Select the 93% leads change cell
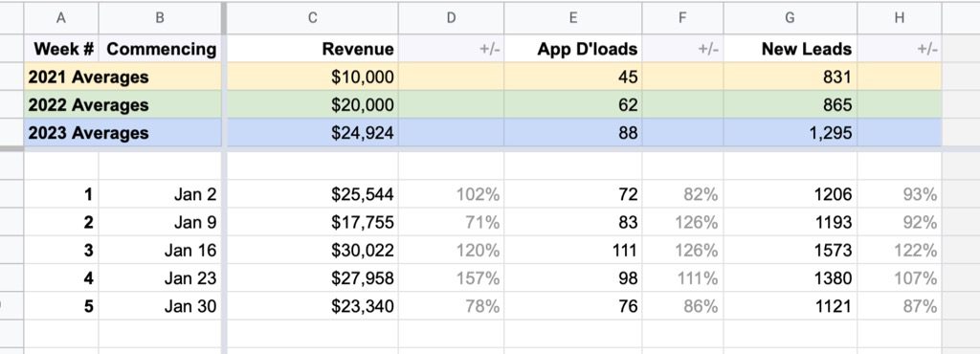The width and height of the screenshot is (980, 354). (900, 194)
